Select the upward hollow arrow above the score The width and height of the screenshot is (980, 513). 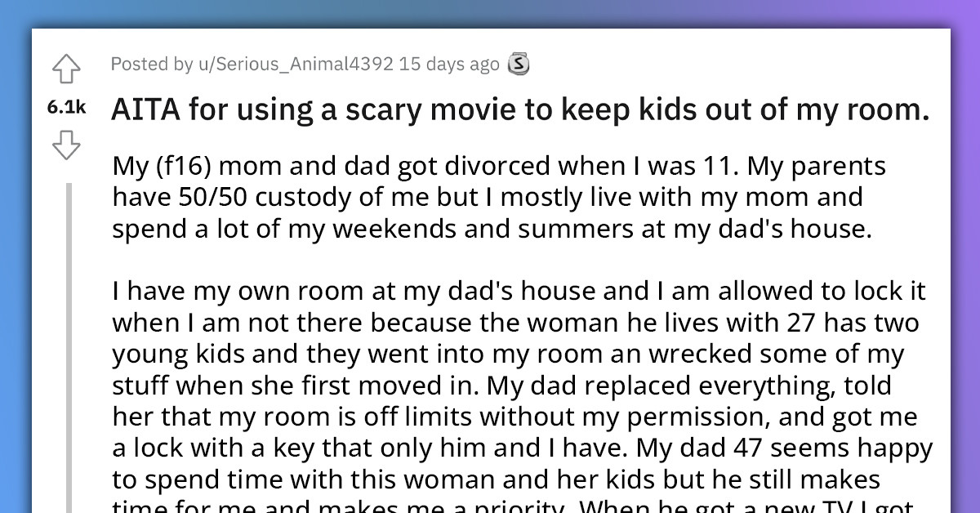(x=67, y=69)
